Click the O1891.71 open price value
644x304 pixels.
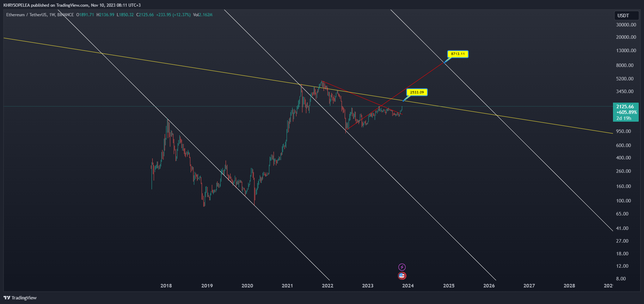point(85,15)
